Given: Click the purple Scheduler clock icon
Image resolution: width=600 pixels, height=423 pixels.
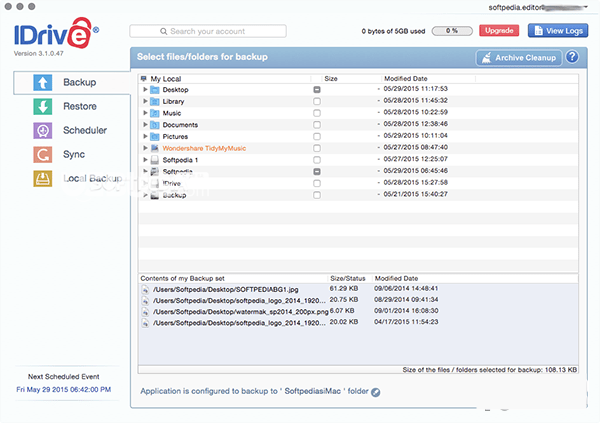Looking at the screenshot, I should 42,131.
